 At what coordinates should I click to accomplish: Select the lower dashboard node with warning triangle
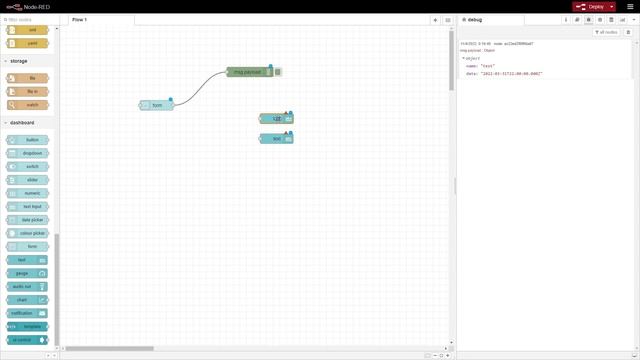(x=276, y=139)
